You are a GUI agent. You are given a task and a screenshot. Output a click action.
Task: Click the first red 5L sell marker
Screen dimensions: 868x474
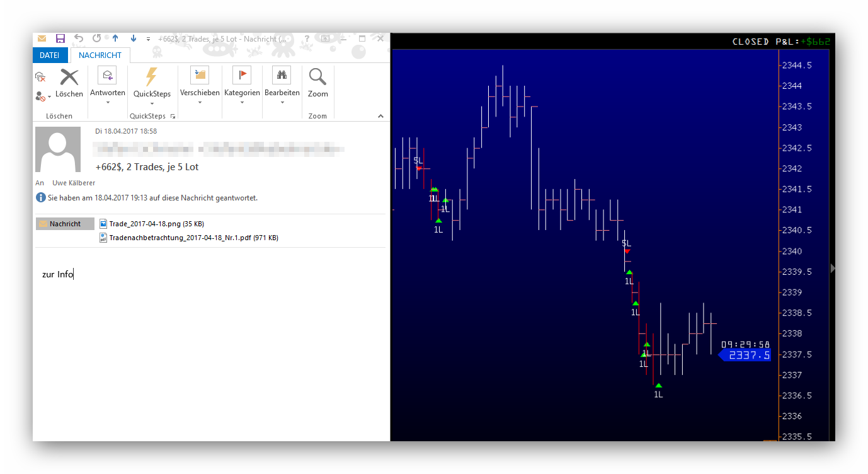pos(419,168)
